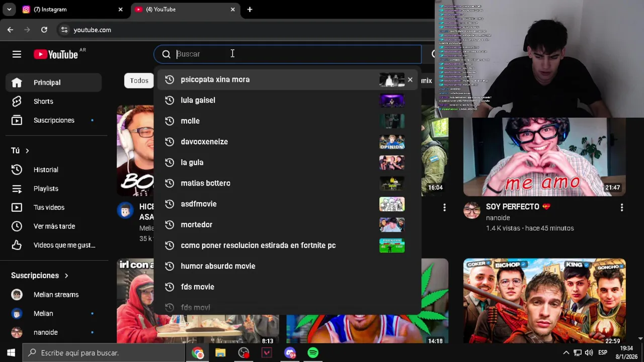Select suggestion mortedor
This screenshot has width=644, height=362.
[x=287, y=225]
